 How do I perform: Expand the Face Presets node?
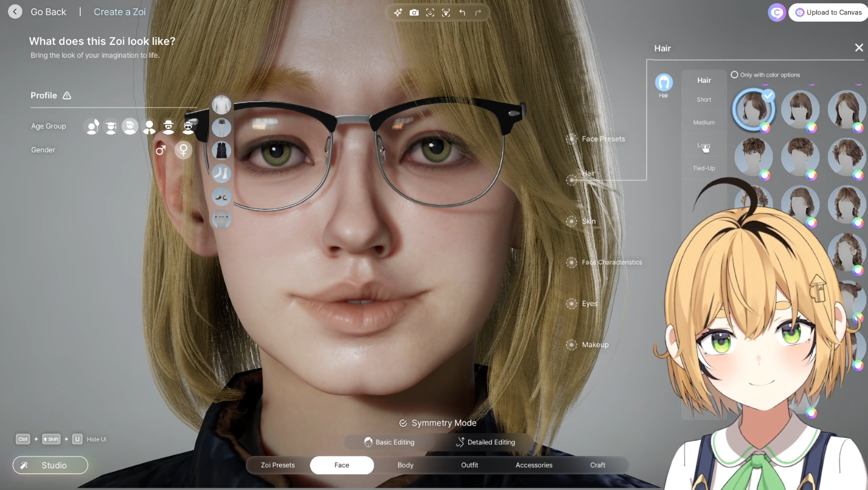point(572,139)
